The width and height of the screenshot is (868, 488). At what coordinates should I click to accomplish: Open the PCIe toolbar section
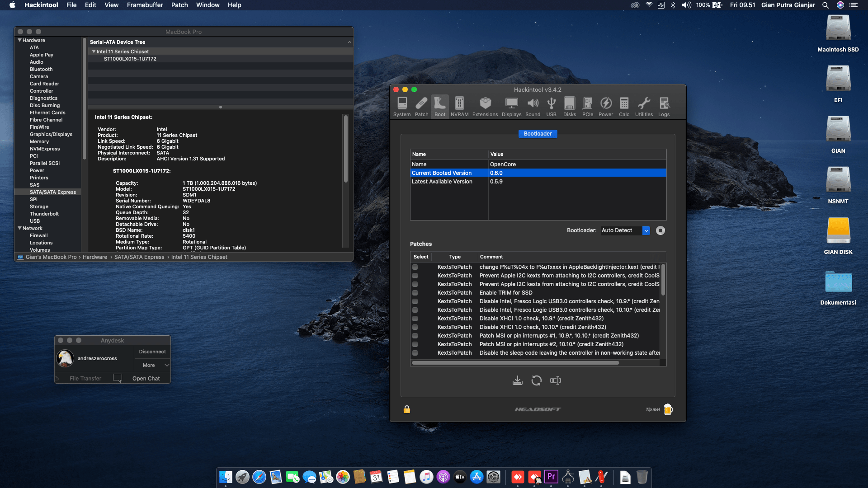point(587,107)
